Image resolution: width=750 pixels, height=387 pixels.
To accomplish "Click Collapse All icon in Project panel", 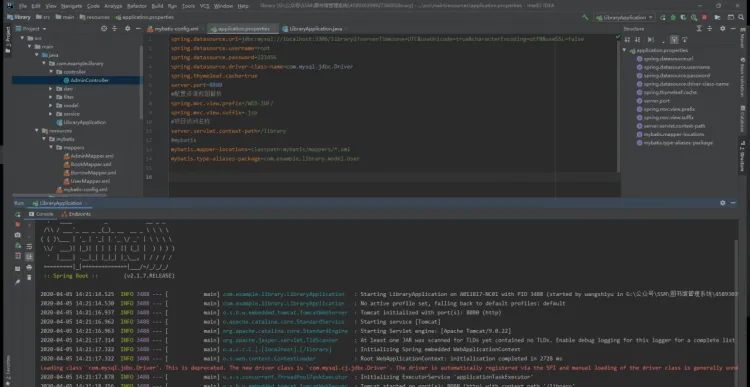I will pyautogui.click(x=115, y=29).
